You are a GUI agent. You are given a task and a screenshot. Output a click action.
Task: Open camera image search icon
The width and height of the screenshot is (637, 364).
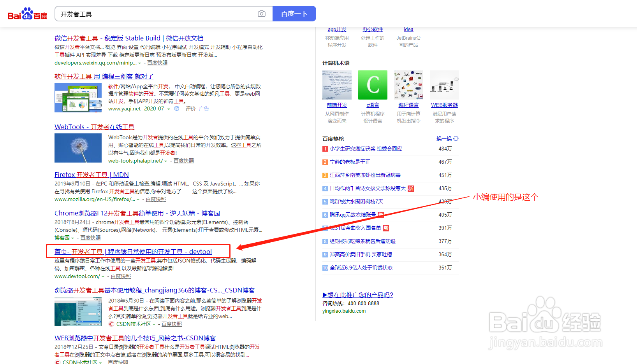coord(262,14)
